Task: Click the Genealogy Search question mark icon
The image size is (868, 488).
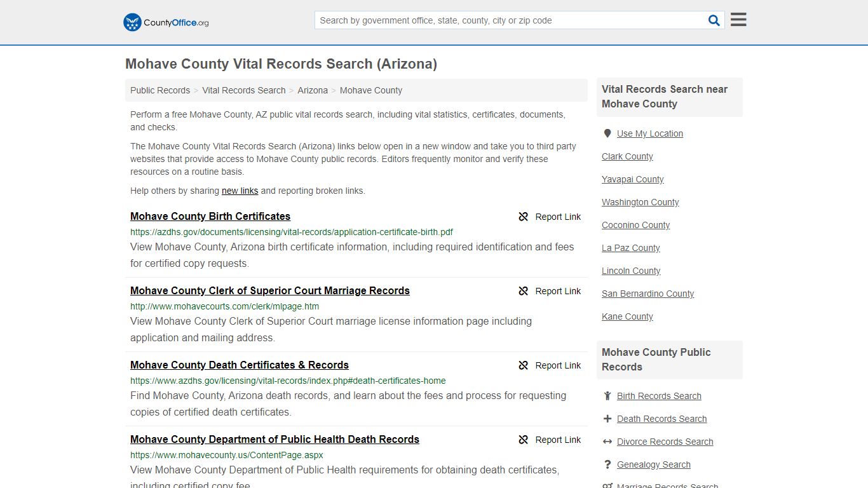Action: (607, 464)
